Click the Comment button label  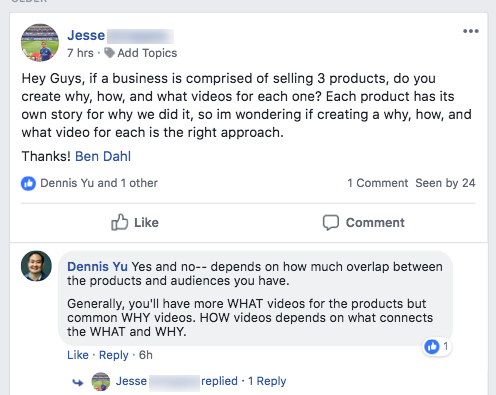click(375, 223)
